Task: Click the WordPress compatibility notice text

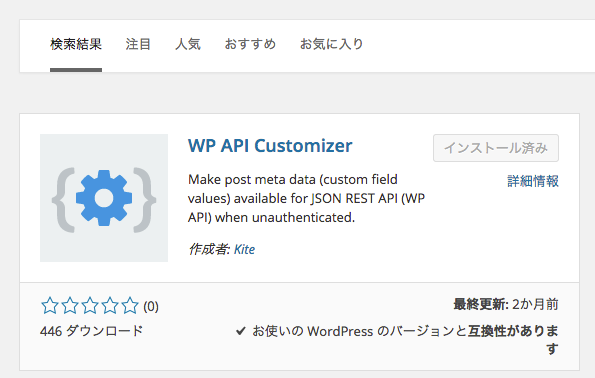Action: tap(405, 340)
